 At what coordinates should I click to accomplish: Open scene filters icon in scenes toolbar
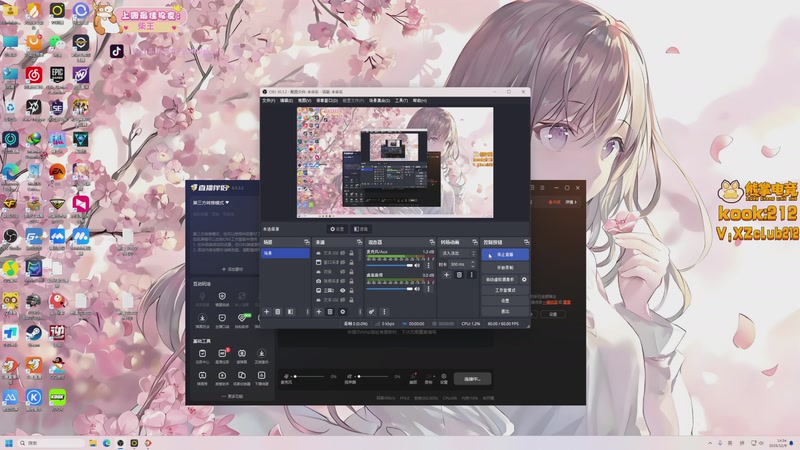click(290, 312)
